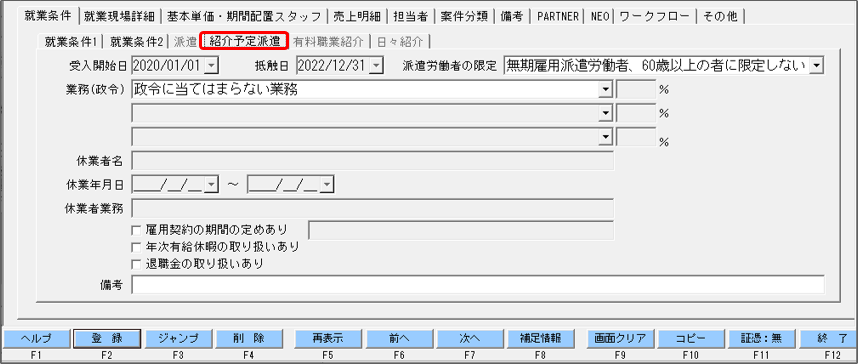Image resolution: width=858 pixels, height=364 pixels.
Task: Check 雇用契約の期間の定めあり box
Action: [x=137, y=229]
